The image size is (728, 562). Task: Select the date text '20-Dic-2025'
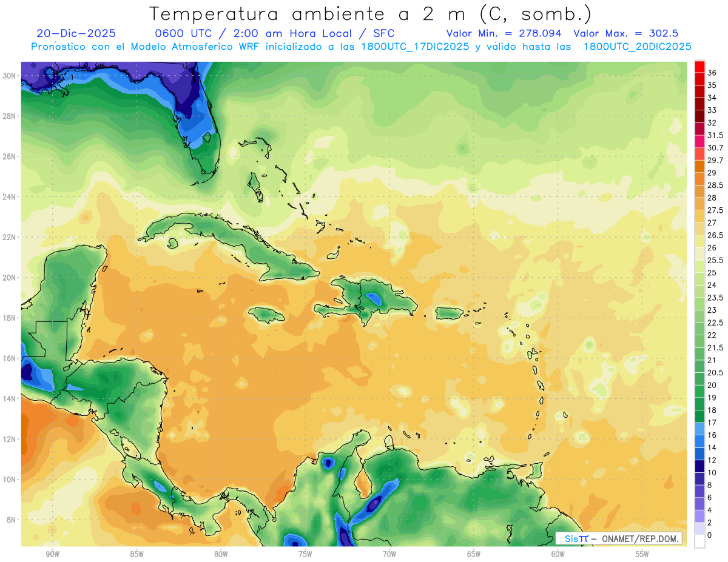click(x=76, y=33)
